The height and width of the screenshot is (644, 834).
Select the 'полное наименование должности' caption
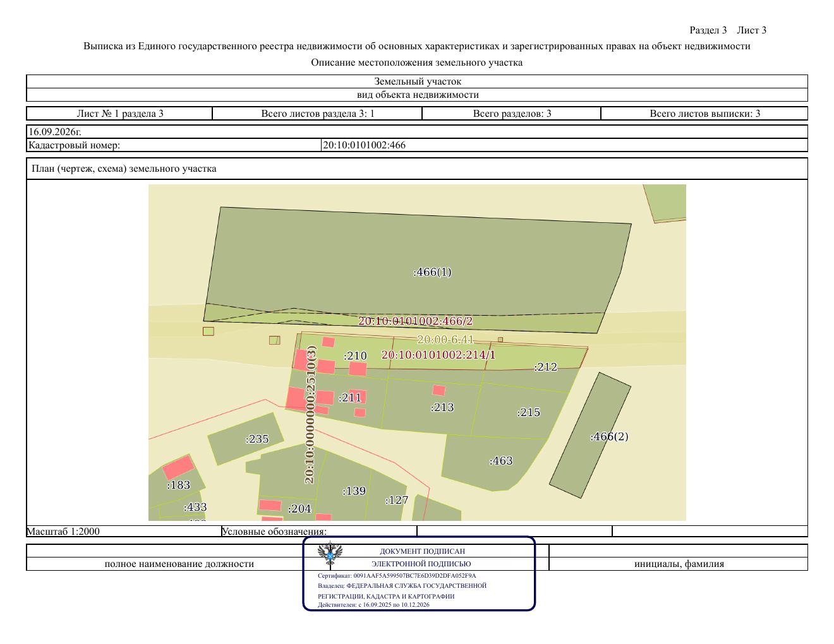pos(179,564)
